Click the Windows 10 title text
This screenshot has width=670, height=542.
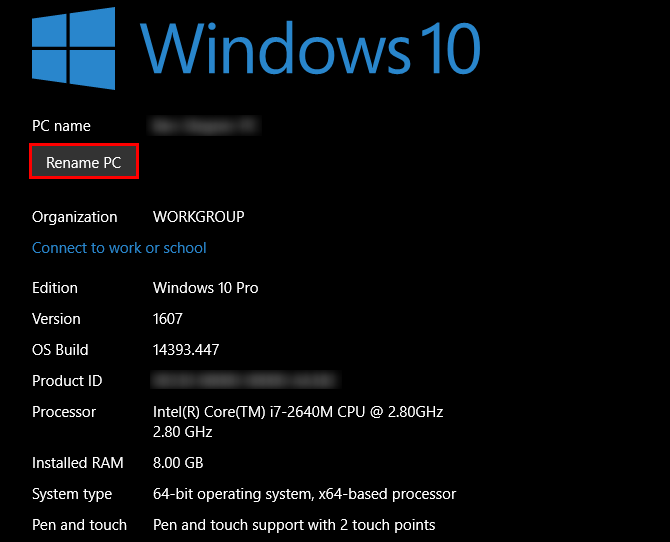[x=311, y=48]
